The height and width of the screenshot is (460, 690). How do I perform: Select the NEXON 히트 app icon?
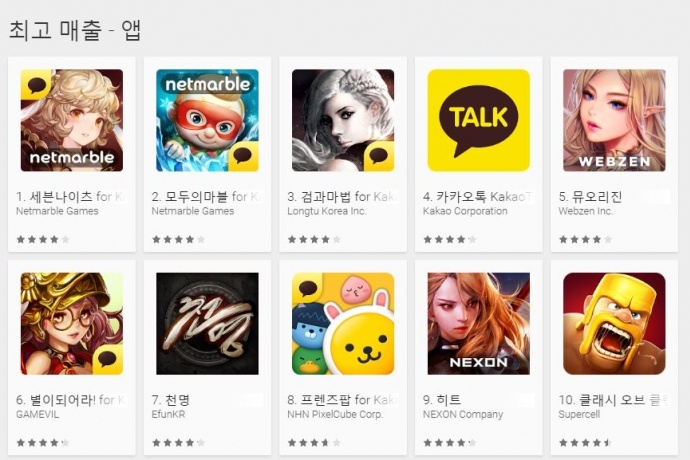pyautogui.click(x=478, y=324)
